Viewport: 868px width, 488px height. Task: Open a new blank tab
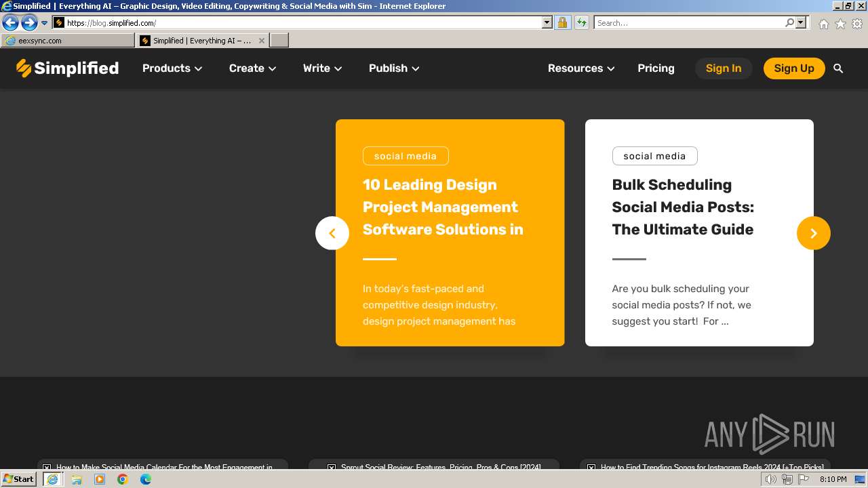click(279, 41)
